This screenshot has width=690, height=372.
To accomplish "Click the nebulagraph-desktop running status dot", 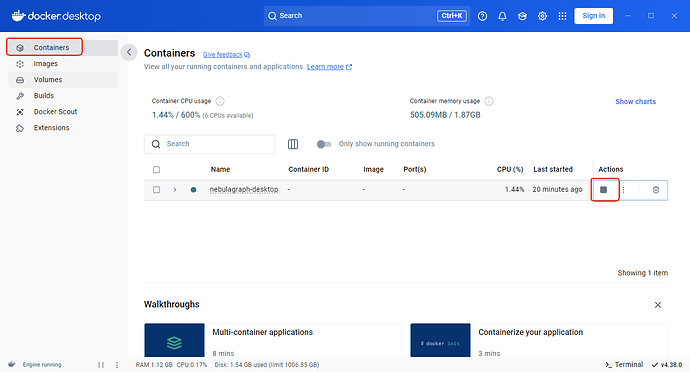I will click(x=193, y=190).
